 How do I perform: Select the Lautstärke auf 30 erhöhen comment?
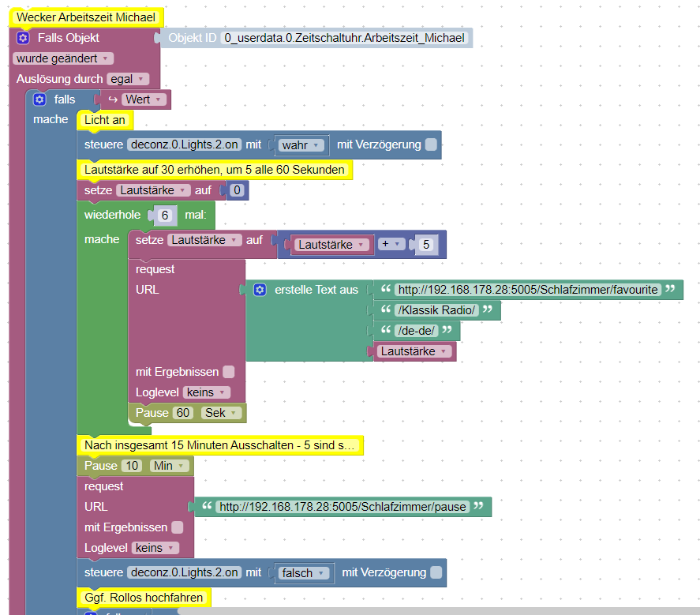tap(215, 170)
